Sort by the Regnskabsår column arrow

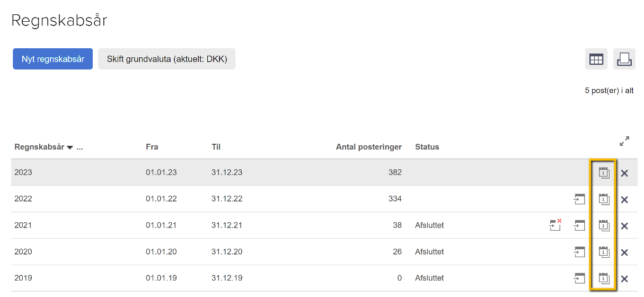(70, 147)
